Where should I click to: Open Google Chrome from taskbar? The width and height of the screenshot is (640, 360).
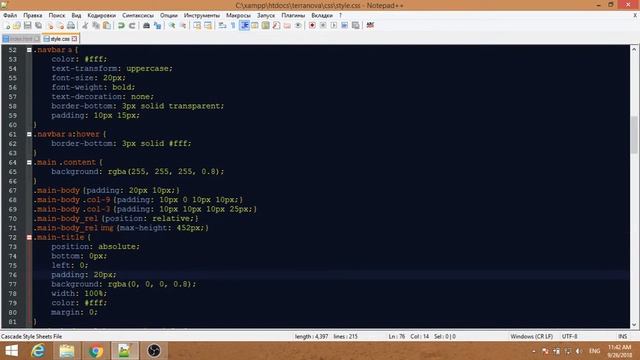click(x=96, y=351)
